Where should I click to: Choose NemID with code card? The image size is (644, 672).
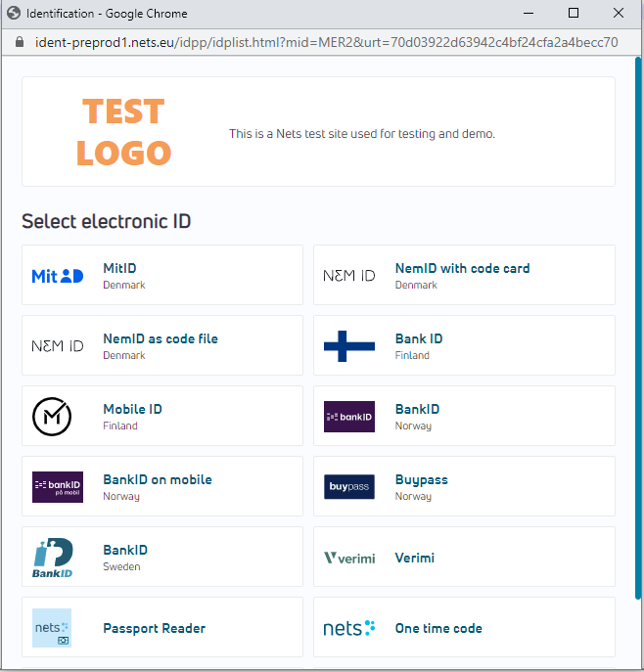[464, 275]
